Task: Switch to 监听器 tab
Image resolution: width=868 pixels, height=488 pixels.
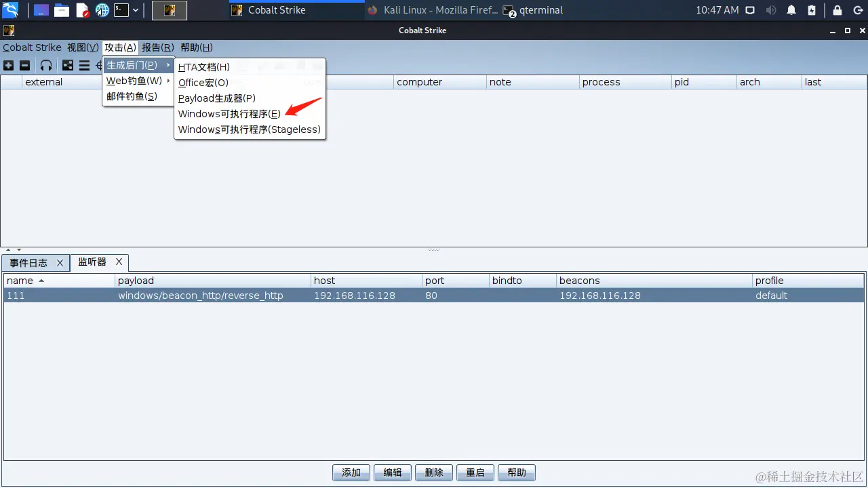Action: (x=92, y=262)
